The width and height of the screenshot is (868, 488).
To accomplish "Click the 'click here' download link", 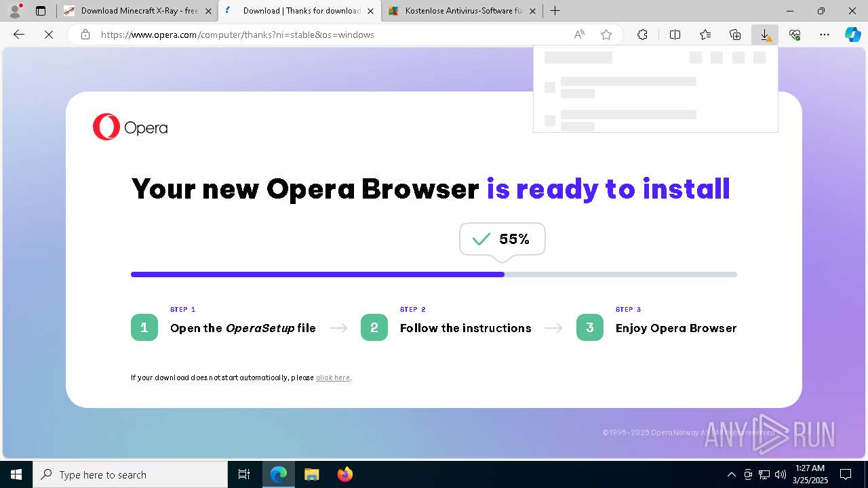I will [x=333, y=378].
